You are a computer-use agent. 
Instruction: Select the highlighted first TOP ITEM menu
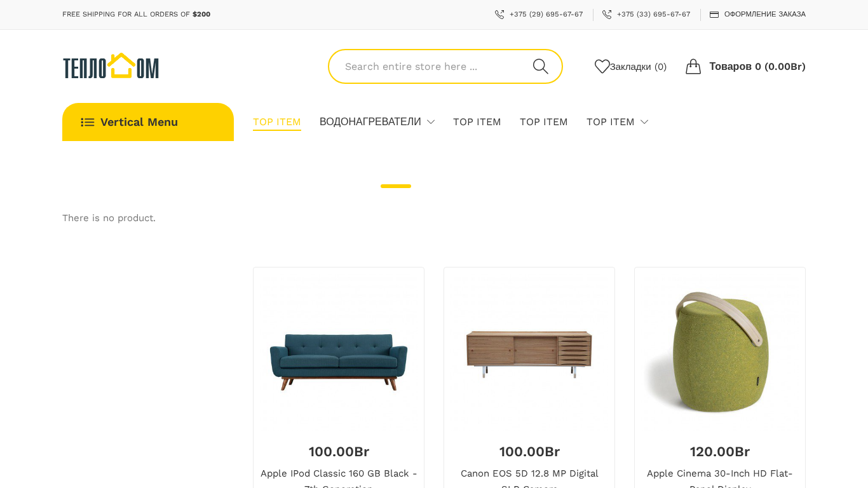coord(276,122)
